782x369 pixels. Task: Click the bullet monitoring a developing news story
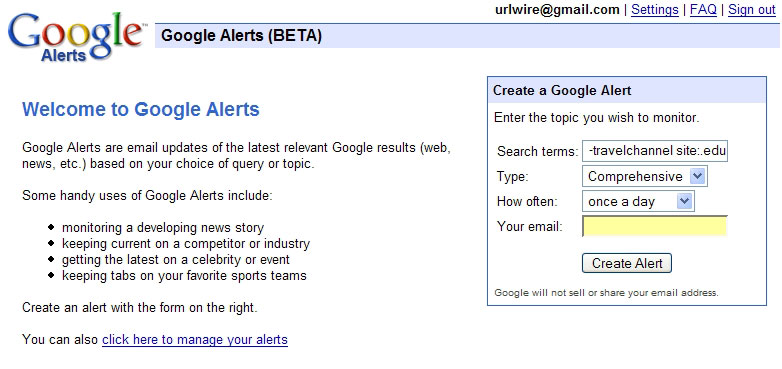coord(163,228)
